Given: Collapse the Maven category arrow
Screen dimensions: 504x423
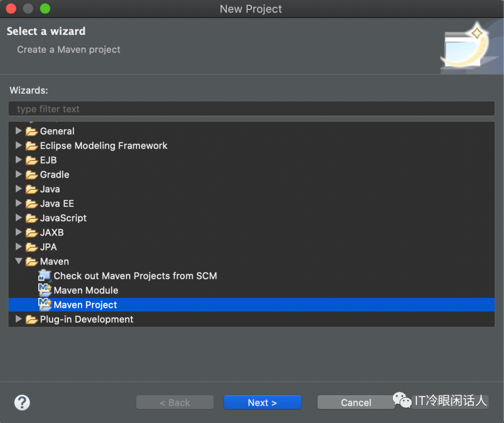Looking at the screenshot, I should (x=19, y=261).
